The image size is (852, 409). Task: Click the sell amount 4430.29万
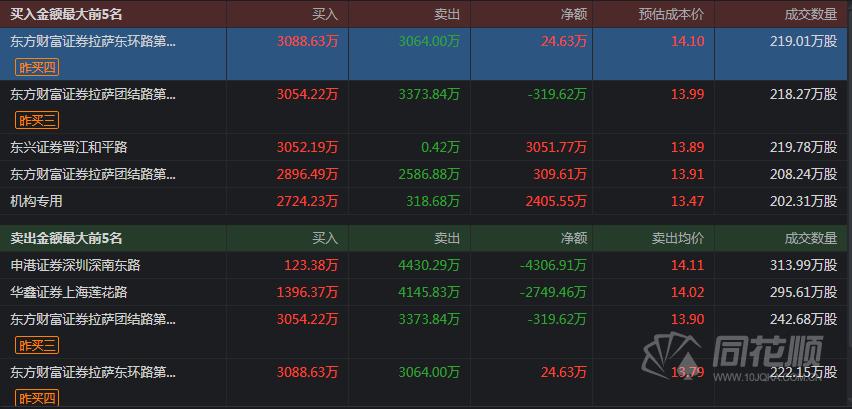pos(429,265)
